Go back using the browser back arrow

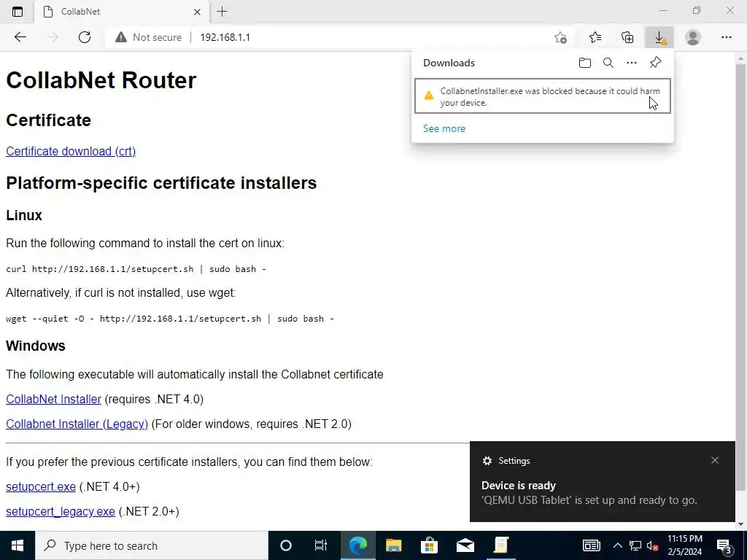pos(20,37)
